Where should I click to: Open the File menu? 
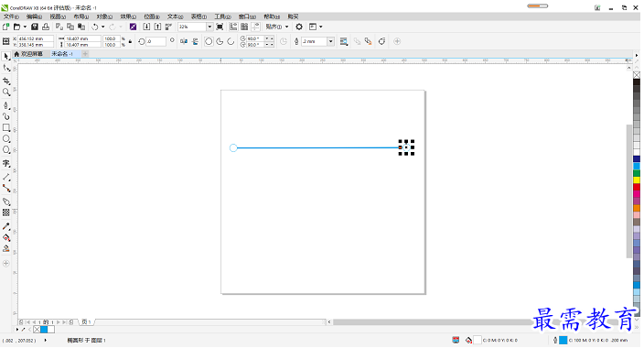[x=11, y=16]
